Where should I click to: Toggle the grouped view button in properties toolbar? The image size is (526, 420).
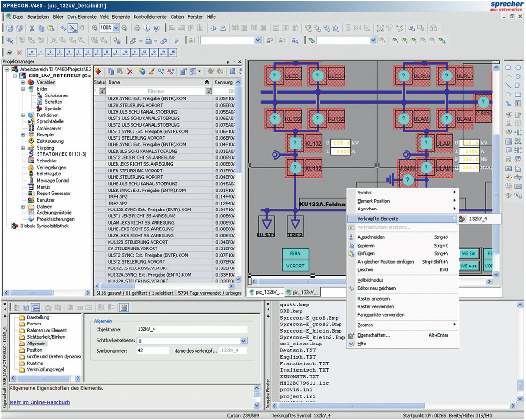36,307
